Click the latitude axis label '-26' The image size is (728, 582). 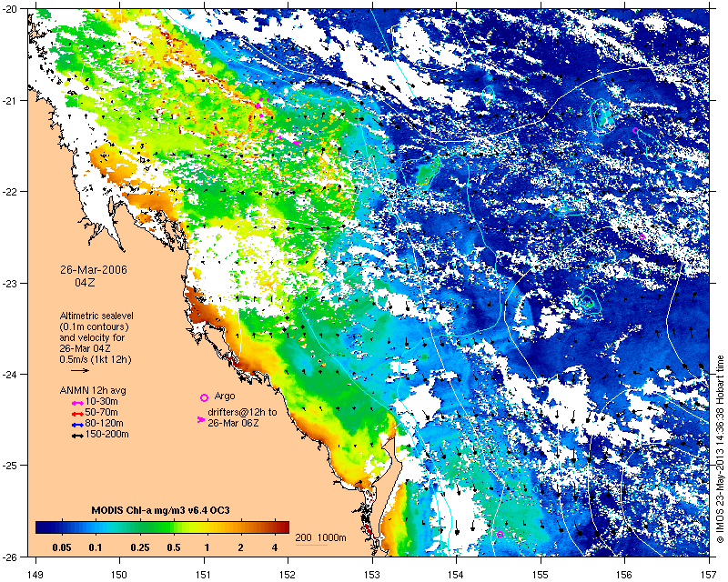(x=10, y=557)
